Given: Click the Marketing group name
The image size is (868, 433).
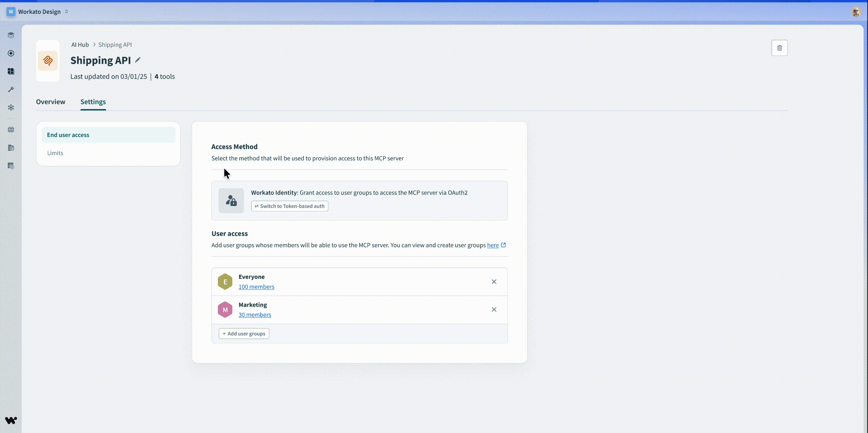Looking at the screenshot, I should pos(253,305).
